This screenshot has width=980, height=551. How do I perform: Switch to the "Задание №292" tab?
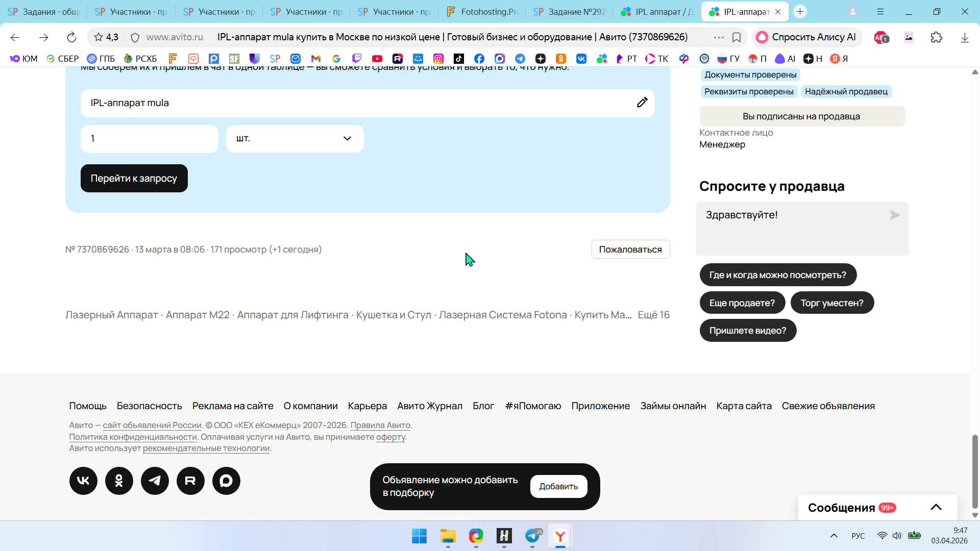point(569,12)
